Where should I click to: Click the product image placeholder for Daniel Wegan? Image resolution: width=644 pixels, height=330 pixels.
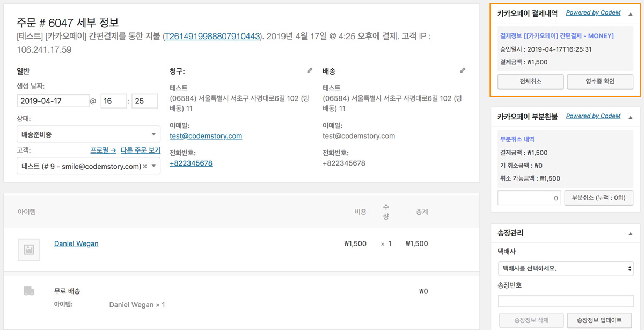coord(28,249)
